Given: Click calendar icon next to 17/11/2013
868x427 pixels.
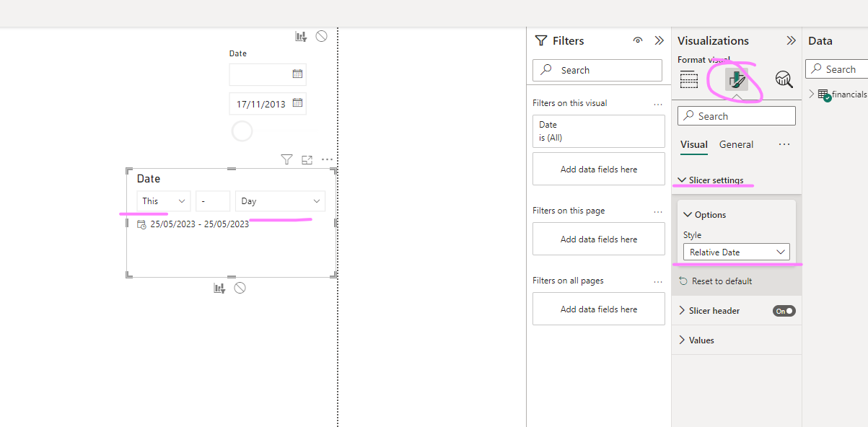Looking at the screenshot, I should point(297,103).
